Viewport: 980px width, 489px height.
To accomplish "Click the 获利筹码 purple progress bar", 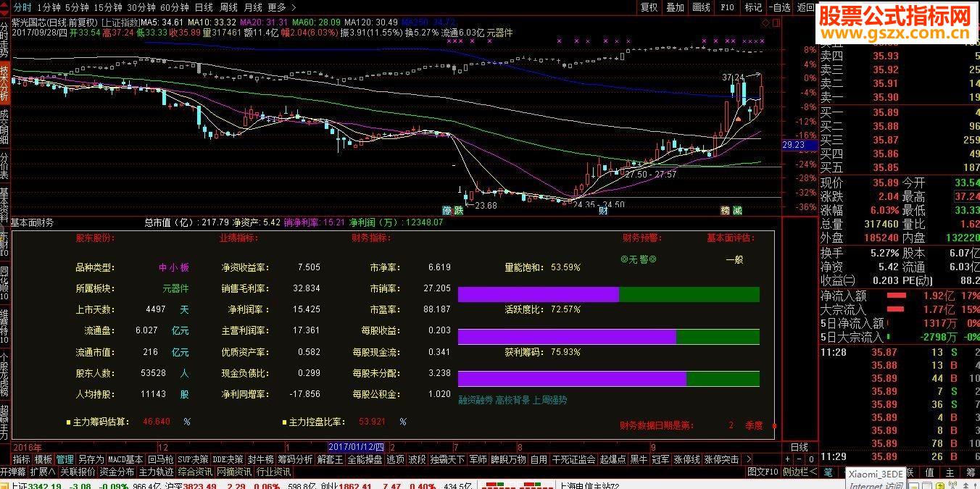I will 572,379.
